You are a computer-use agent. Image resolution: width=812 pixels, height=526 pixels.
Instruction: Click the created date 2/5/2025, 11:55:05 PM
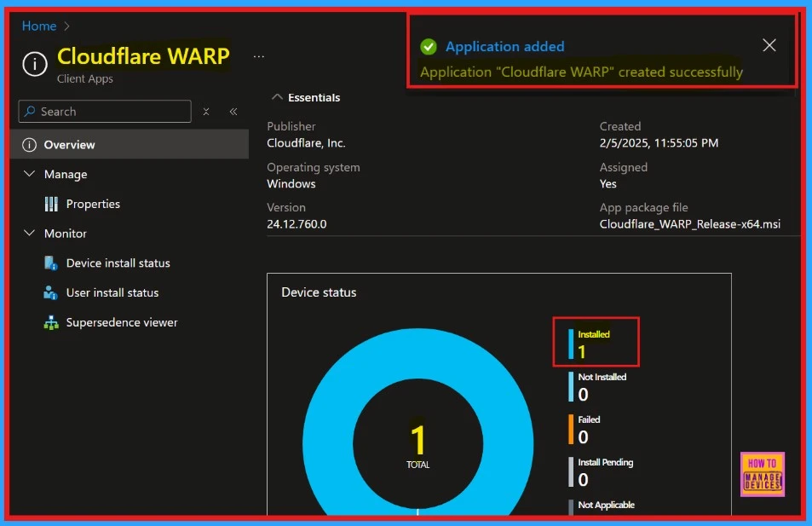coord(659,143)
